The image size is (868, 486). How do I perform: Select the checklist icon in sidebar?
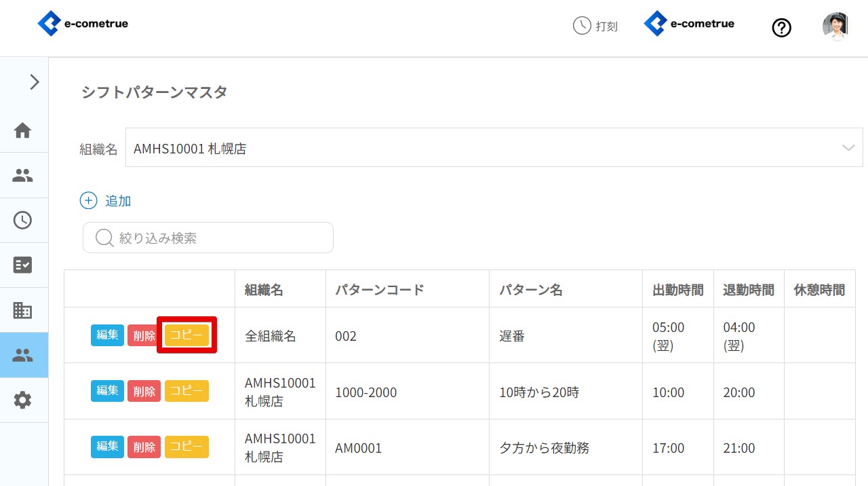click(x=23, y=265)
